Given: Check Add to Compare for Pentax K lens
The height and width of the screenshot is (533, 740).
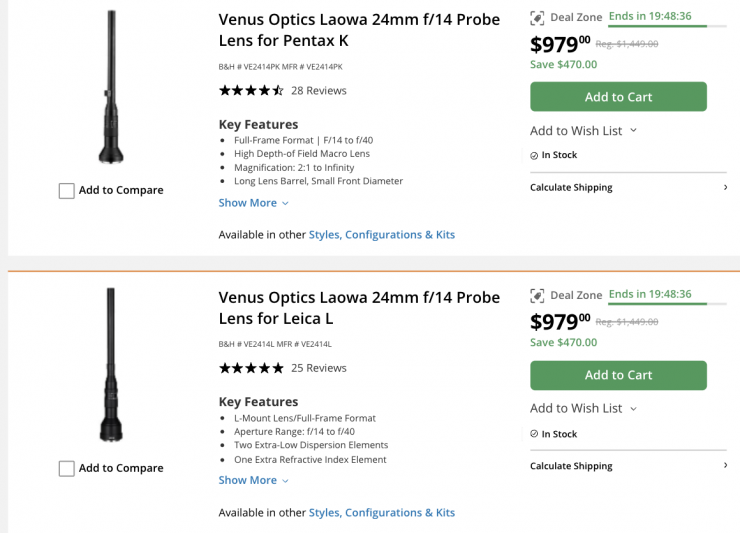Looking at the screenshot, I should pos(67,190).
